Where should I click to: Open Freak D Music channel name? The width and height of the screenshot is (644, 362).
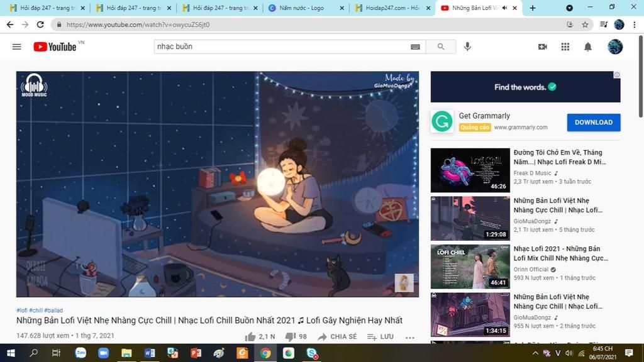[x=532, y=173]
